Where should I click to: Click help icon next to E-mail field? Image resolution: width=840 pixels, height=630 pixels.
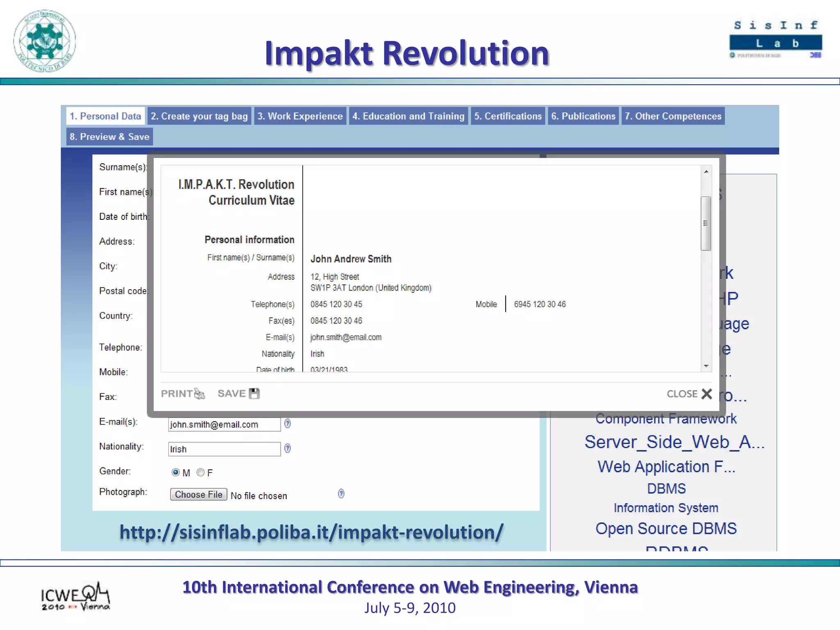coord(288,424)
